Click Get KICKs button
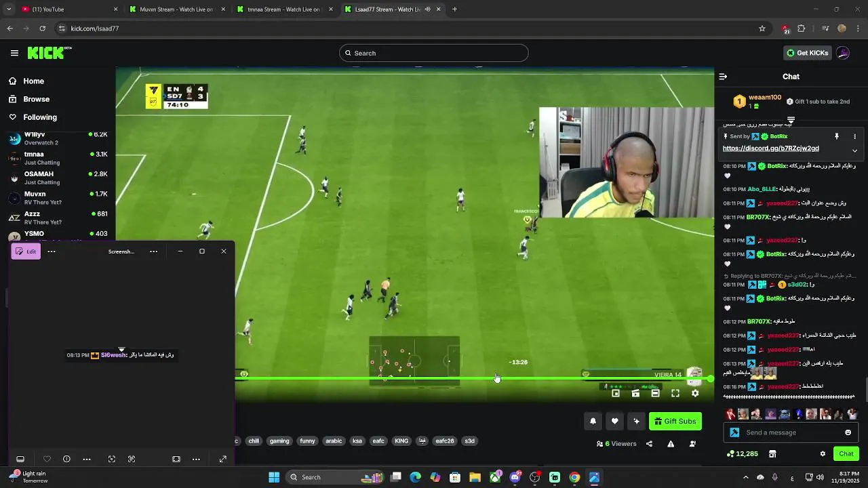Image resolution: width=868 pixels, height=488 pixels. pos(807,53)
